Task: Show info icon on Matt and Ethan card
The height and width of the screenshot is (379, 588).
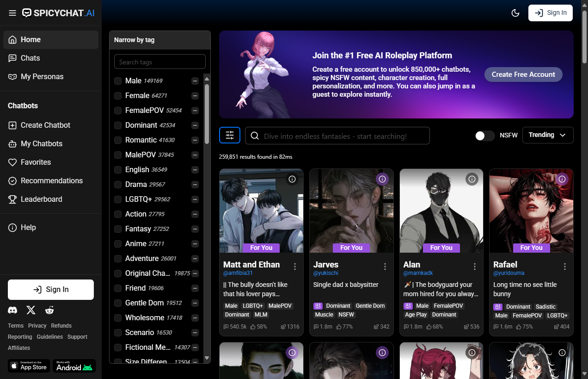Action: (x=292, y=179)
